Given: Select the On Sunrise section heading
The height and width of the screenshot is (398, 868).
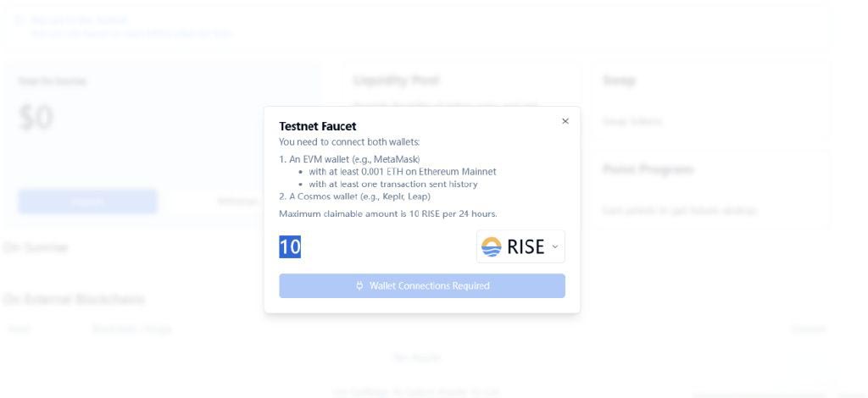Looking at the screenshot, I should click(x=36, y=247).
